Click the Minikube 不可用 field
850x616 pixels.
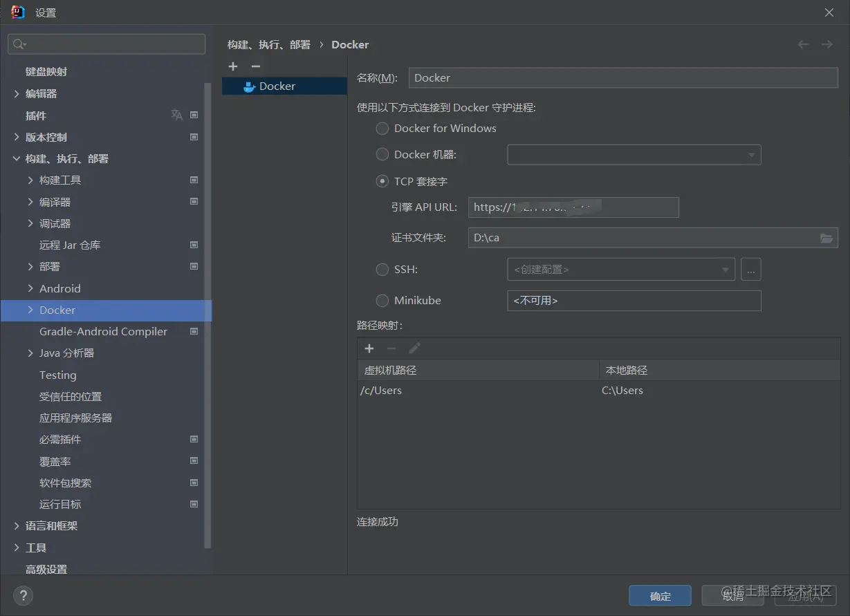click(x=634, y=301)
